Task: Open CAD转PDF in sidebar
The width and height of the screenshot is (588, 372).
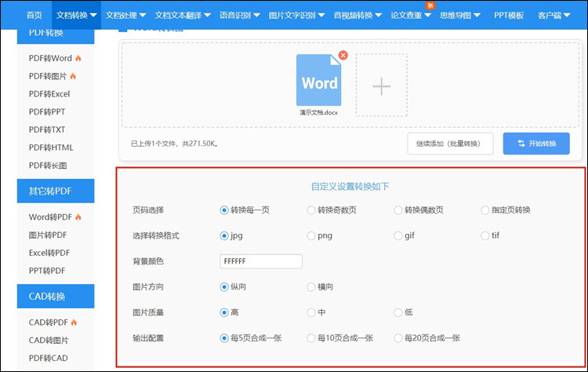Action: coord(49,322)
